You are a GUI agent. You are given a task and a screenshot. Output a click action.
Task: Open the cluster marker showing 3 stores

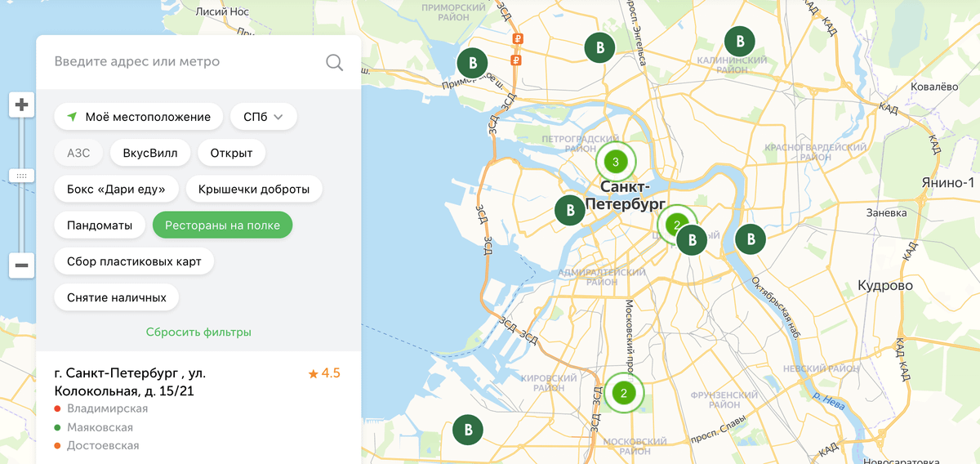click(x=616, y=162)
